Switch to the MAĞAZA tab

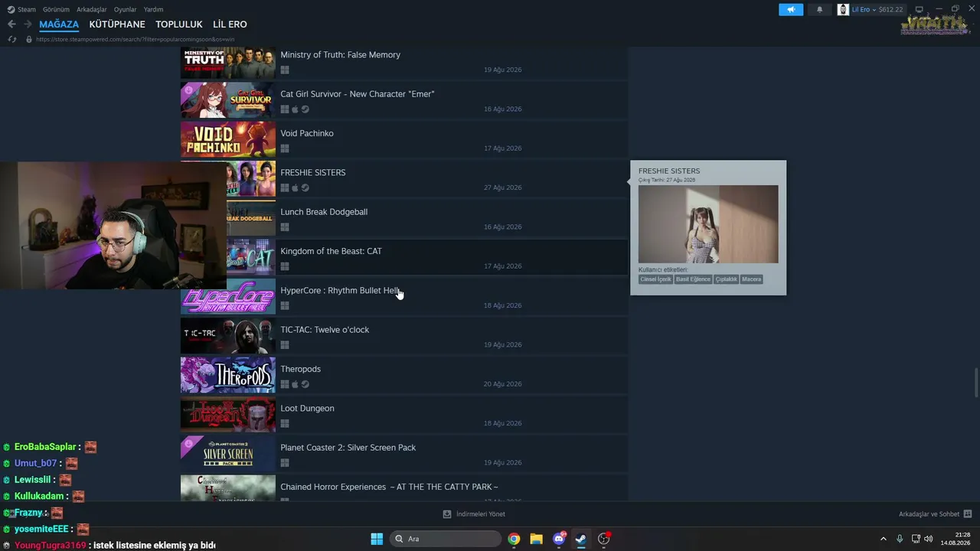coord(59,24)
